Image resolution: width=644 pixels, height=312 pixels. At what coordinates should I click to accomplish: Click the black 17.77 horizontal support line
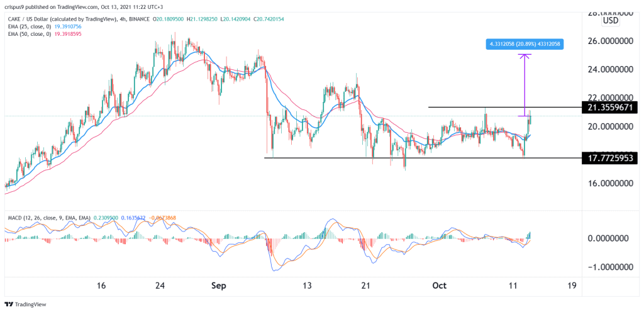(x=423, y=158)
